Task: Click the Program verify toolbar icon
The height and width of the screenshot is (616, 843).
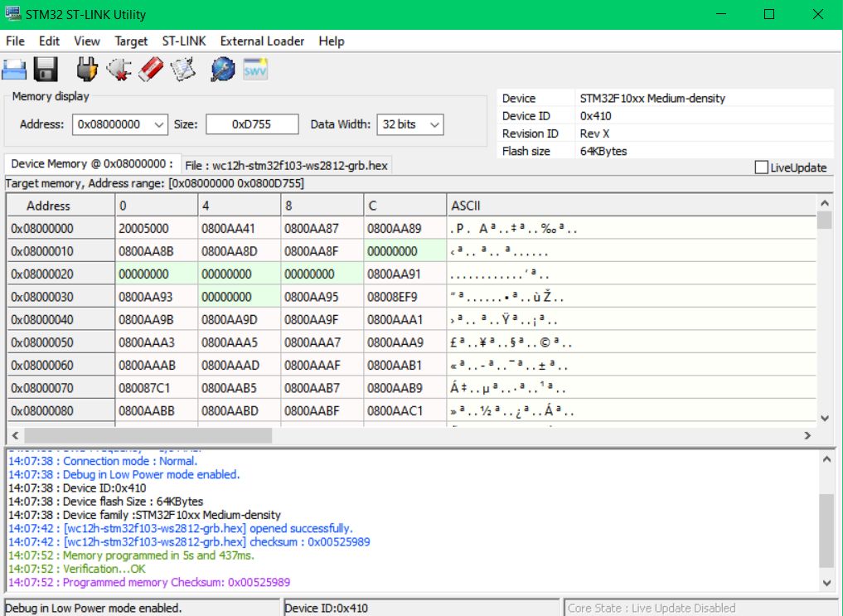Action: 182,70
